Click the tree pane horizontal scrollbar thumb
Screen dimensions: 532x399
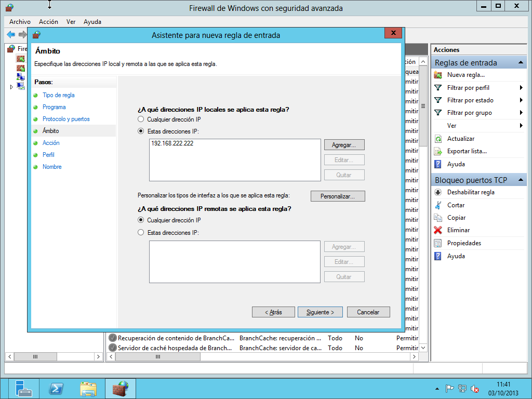pyautogui.click(x=35, y=356)
